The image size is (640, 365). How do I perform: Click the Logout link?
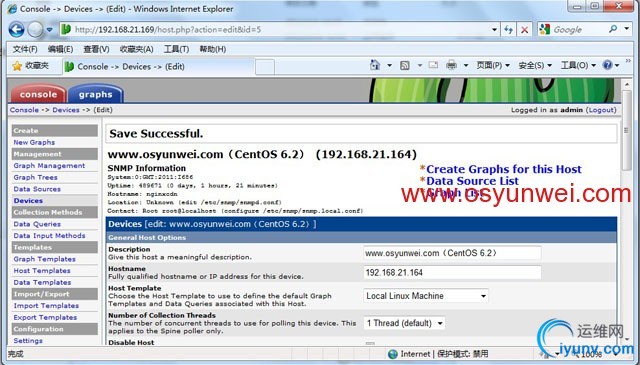point(601,110)
